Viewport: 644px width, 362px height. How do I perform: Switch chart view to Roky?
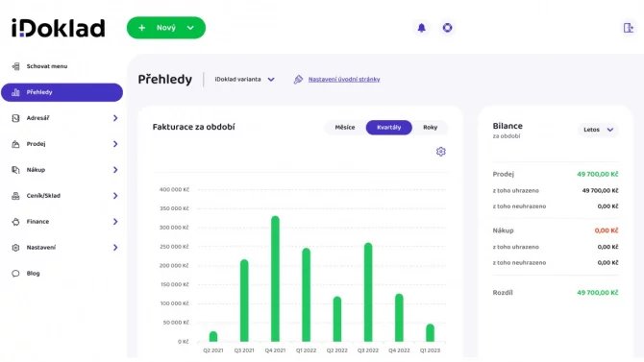click(430, 128)
